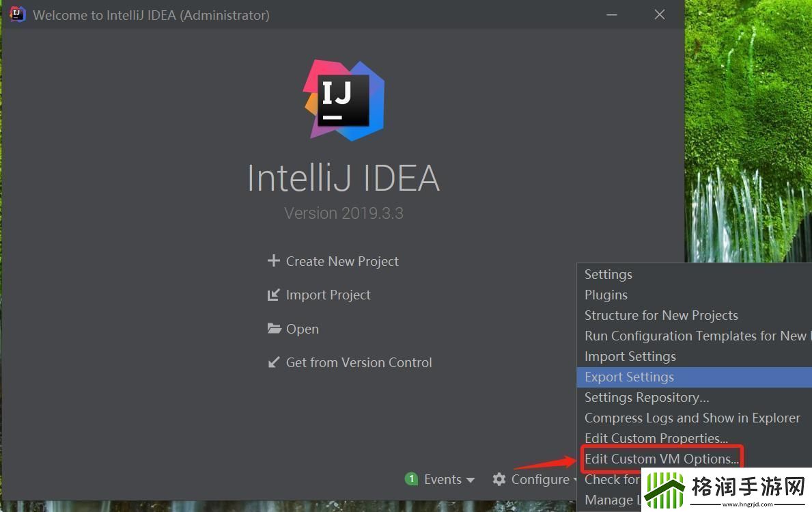Click the Import Project arrow icon

[x=274, y=295]
